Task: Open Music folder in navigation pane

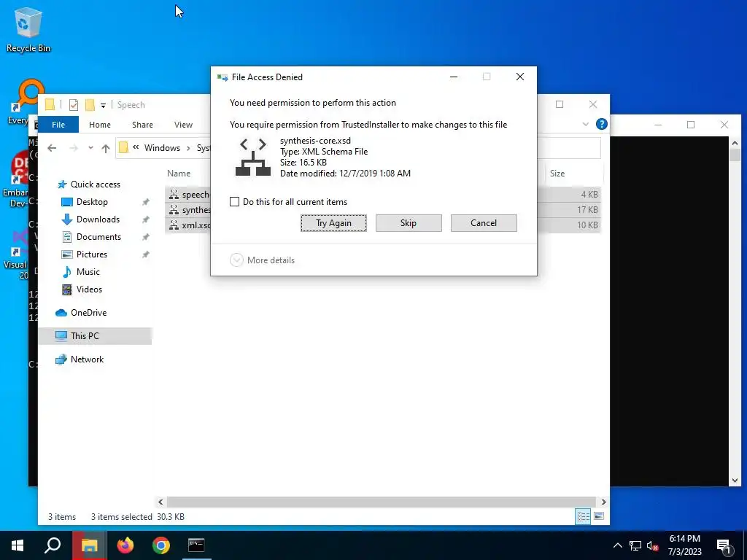Action: (88, 272)
